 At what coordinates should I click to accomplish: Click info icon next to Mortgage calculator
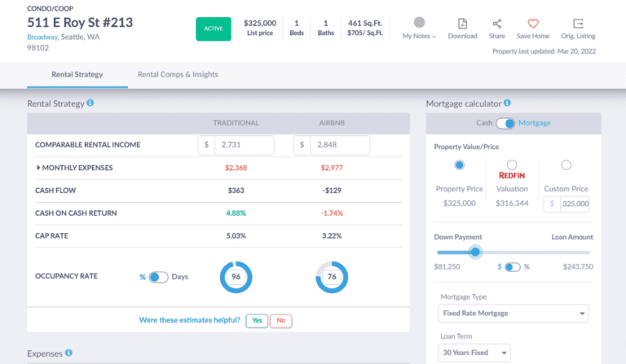[508, 103]
